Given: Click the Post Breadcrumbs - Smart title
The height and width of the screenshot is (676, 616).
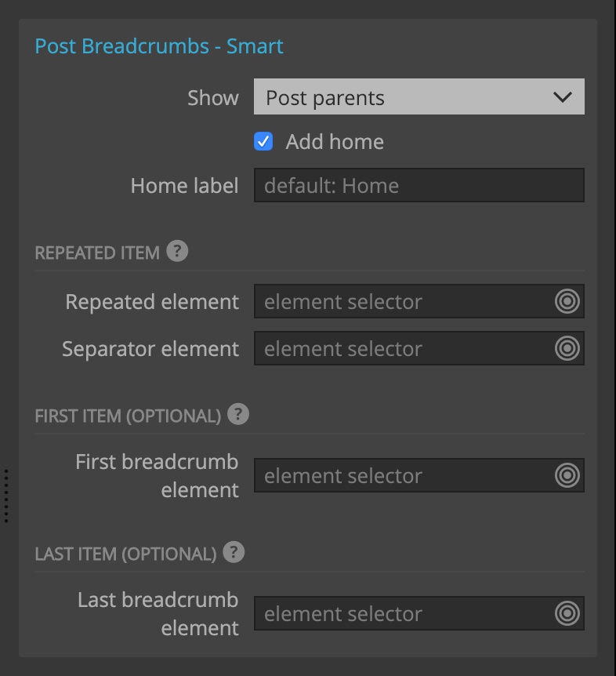Looking at the screenshot, I should [159, 46].
